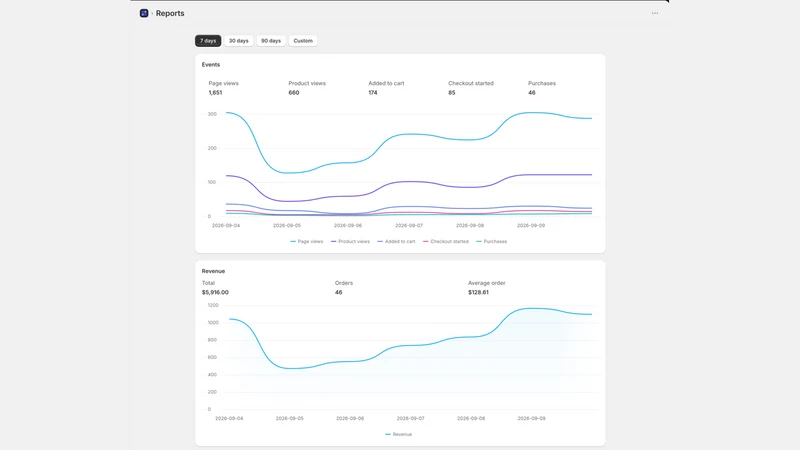The height and width of the screenshot is (450, 800).
Task: Switch to the 30 days range
Action: point(238,41)
